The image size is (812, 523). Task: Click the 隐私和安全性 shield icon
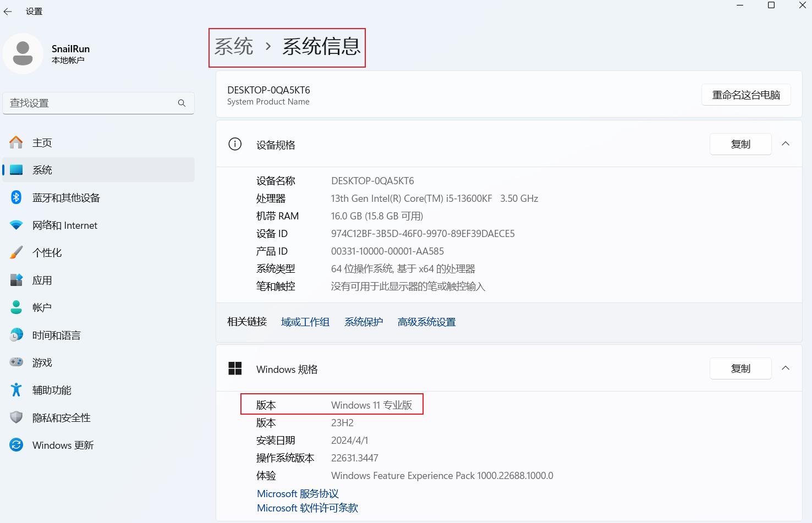click(17, 417)
